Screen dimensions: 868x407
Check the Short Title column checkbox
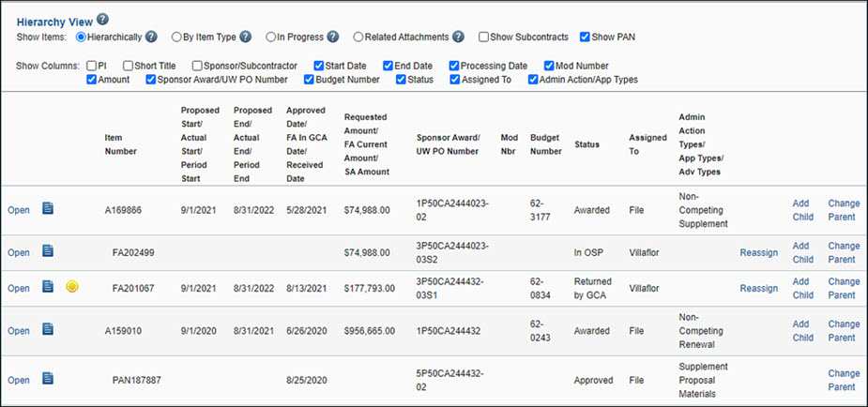tap(128, 66)
